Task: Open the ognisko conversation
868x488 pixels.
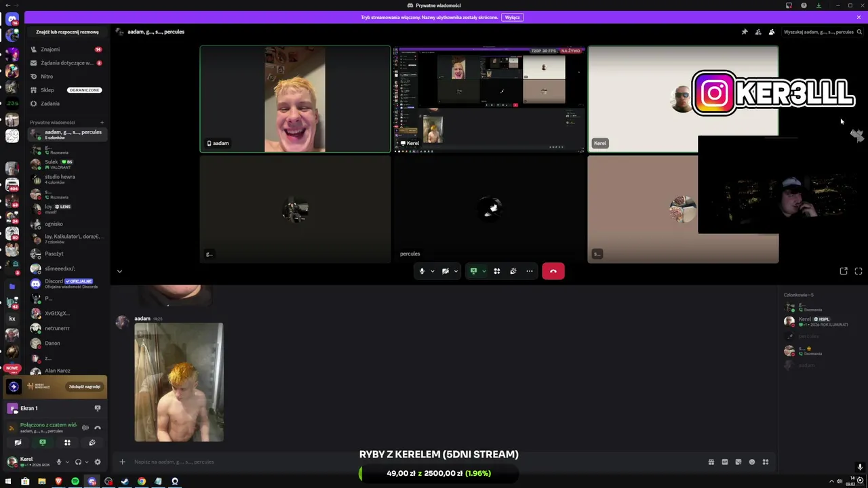Action: 66,224
